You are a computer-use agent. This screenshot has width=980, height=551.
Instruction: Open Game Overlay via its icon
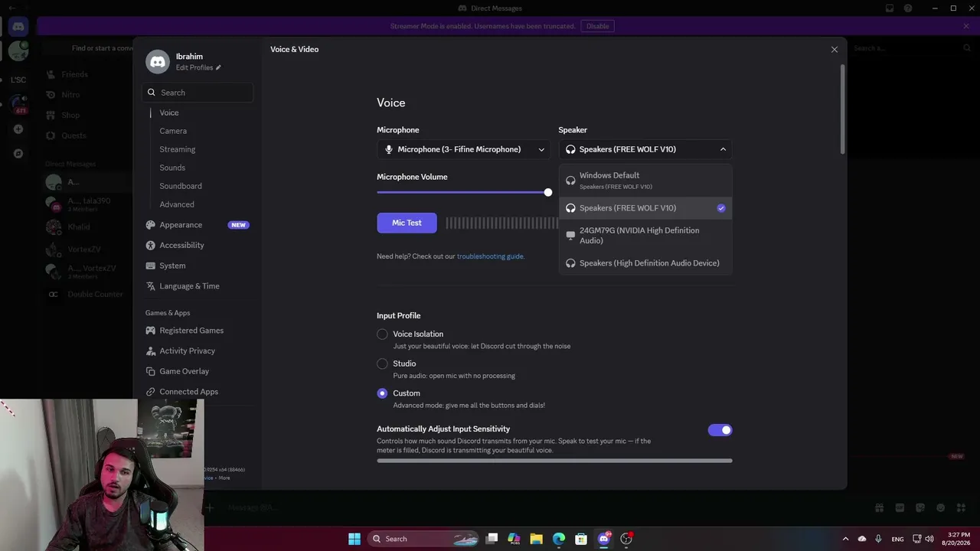tap(151, 371)
